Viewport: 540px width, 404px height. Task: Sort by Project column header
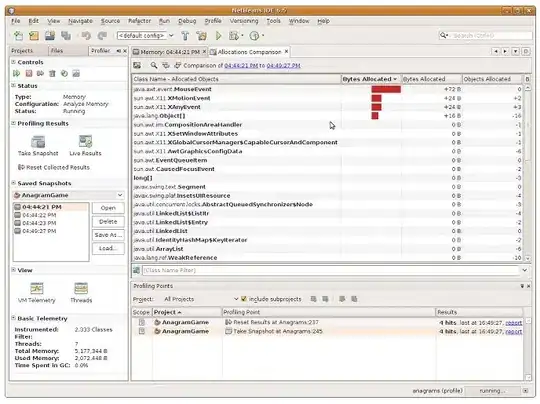click(x=187, y=312)
